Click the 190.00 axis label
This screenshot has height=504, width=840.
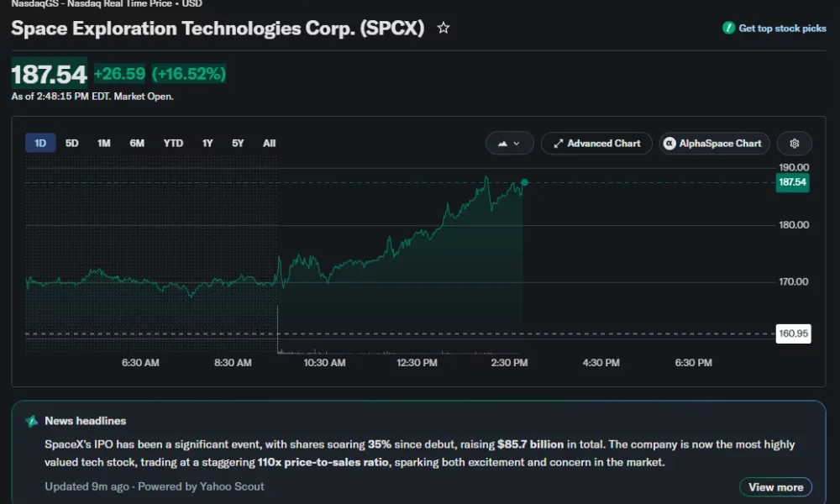tap(794, 168)
